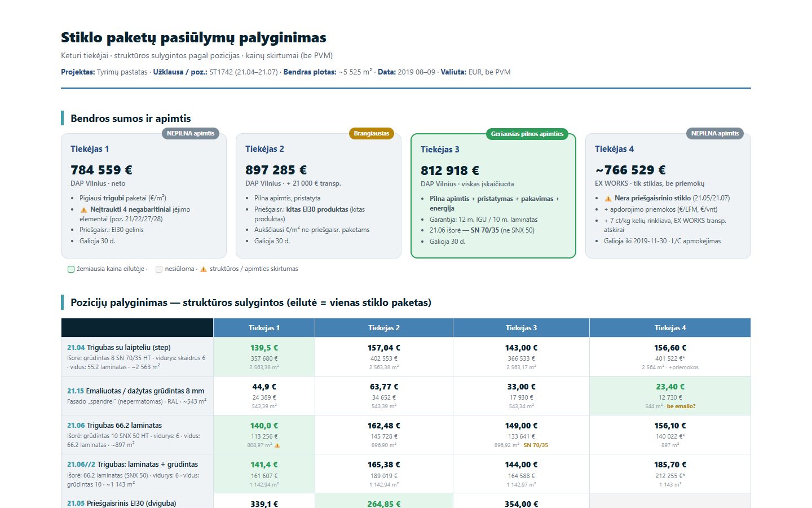Click the legend warning icon before 'struktūros / apimties skirtumas'
This screenshot has height=508, width=812.
click(x=204, y=269)
